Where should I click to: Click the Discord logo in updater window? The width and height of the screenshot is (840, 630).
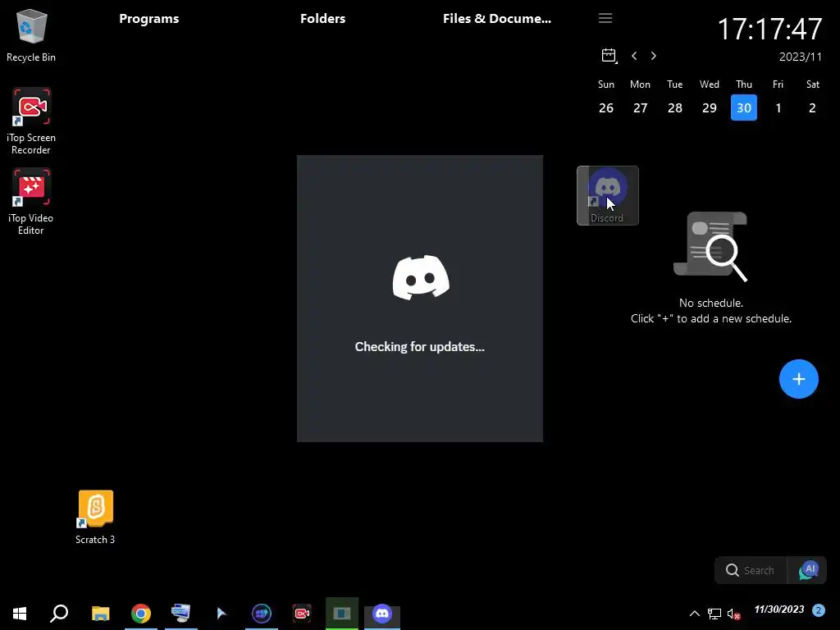click(421, 277)
